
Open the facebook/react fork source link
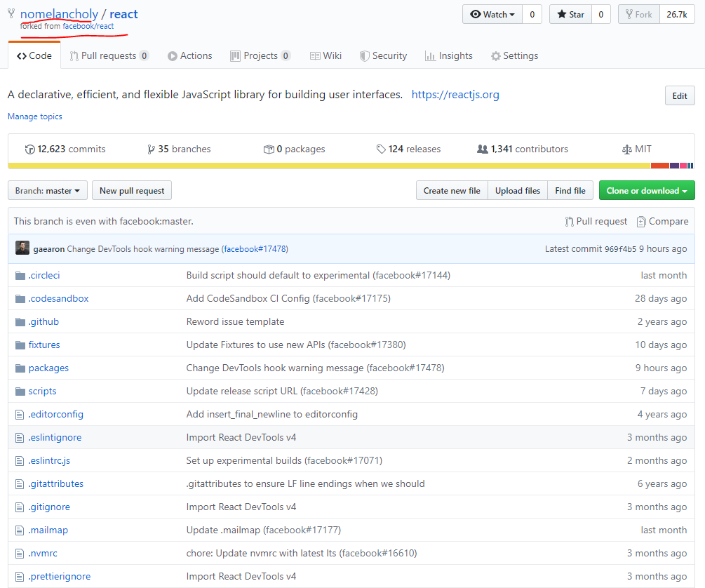click(x=88, y=26)
